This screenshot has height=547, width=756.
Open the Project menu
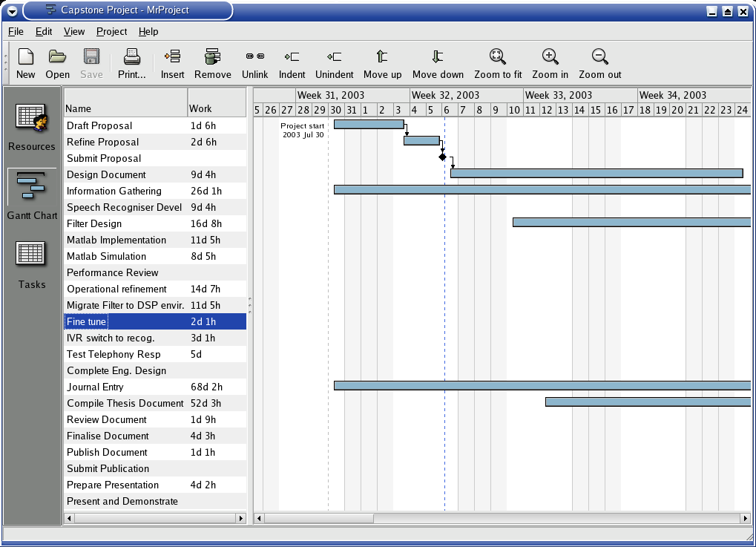click(x=112, y=31)
